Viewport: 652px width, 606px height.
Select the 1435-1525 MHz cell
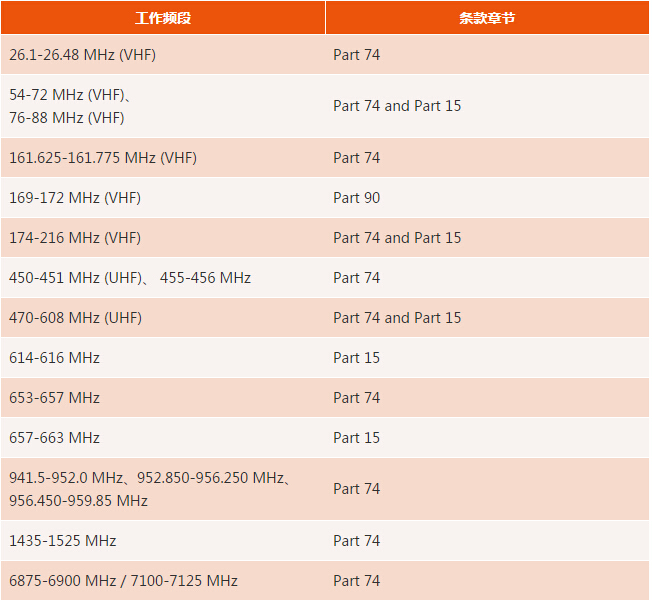(63, 541)
